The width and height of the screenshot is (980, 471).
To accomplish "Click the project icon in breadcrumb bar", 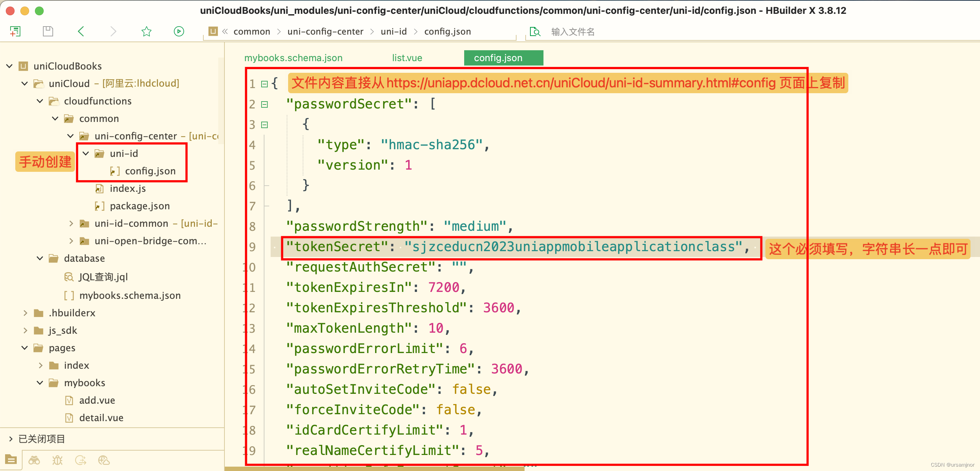I will [x=213, y=31].
